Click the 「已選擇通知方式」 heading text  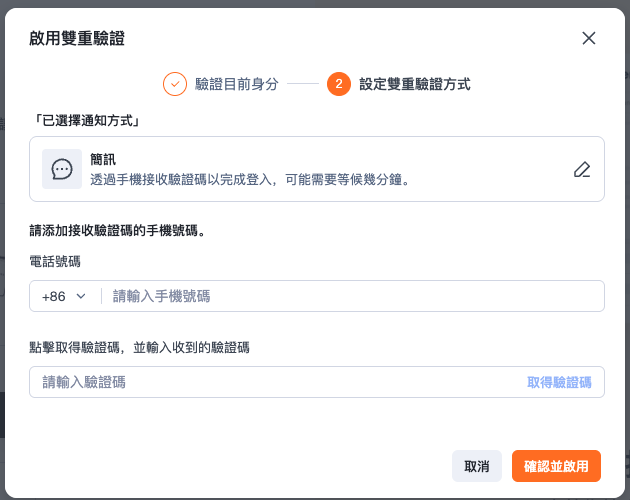click(86, 120)
